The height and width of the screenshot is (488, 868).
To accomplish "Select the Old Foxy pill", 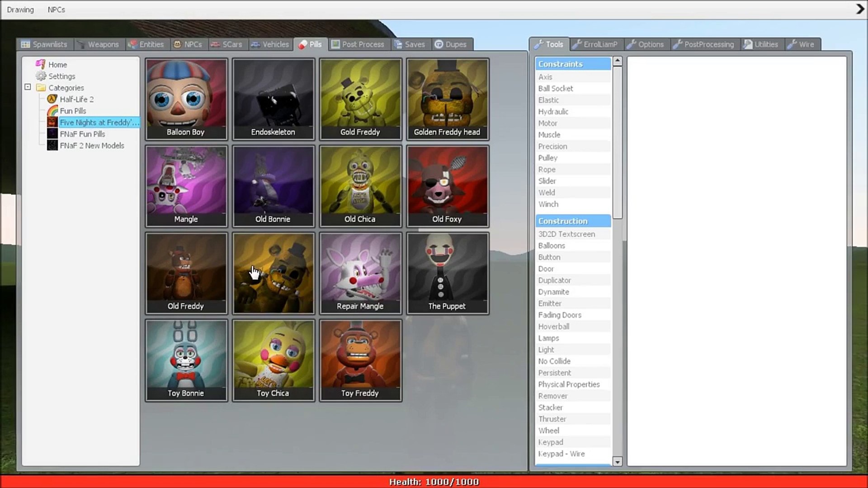I will coord(447,186).
